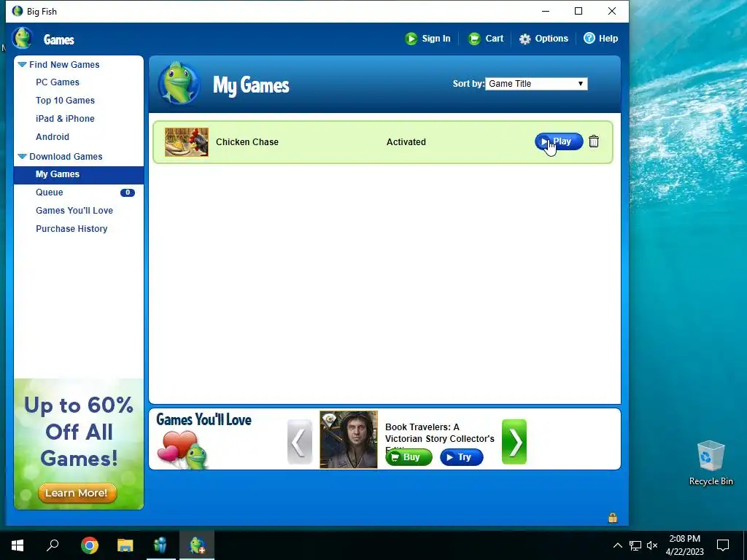Open Options gear menu
The image size is (747, 560).
[x=543, y=39]
